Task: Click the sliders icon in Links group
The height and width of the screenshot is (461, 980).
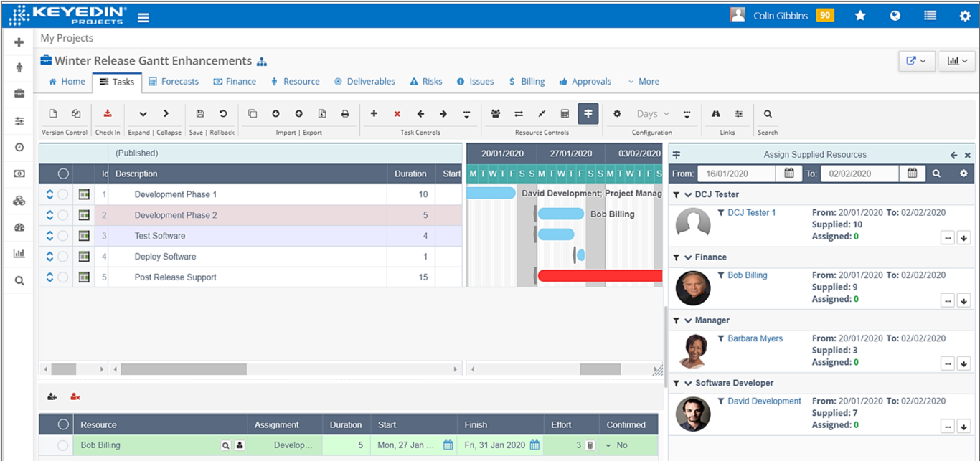Action: [739, 113]
